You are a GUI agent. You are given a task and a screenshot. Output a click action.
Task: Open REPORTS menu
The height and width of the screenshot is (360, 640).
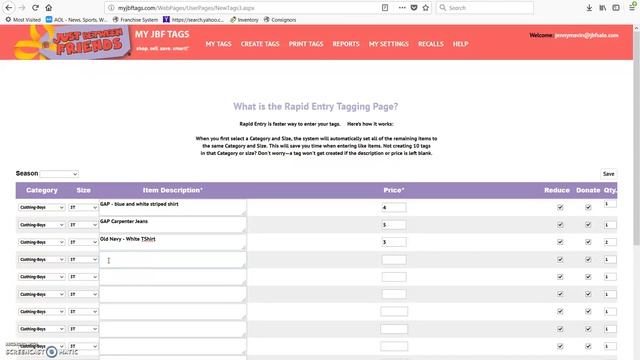point(346,44)
